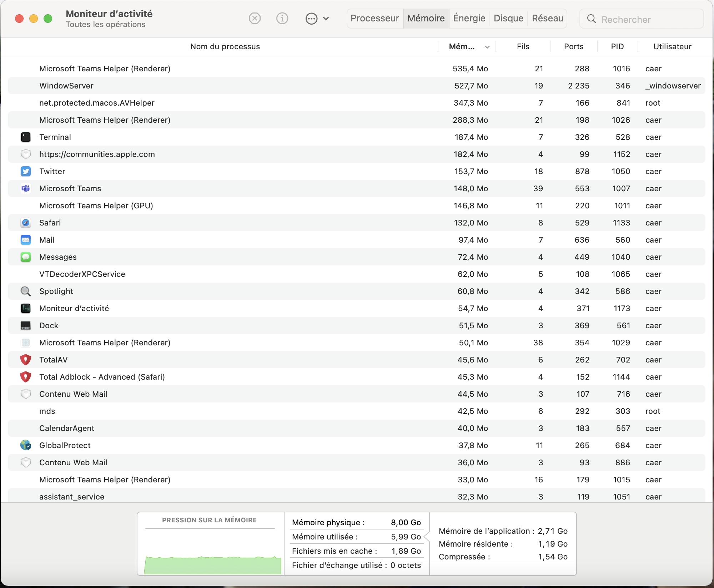Switch to the Processeur tab
This screenshot has width=714, height=588.
coord(374,18)
